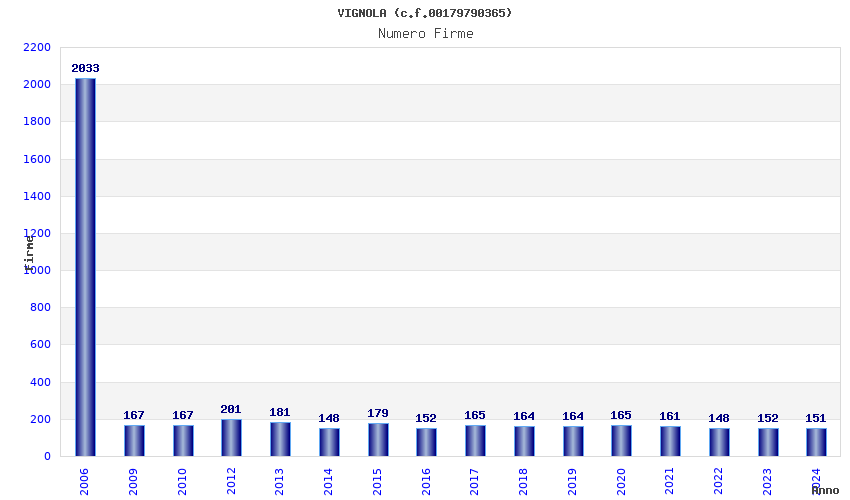
Task: Click the chart title VIGNOLA (c.f.00179790365)
Action: tap(424, 13)
